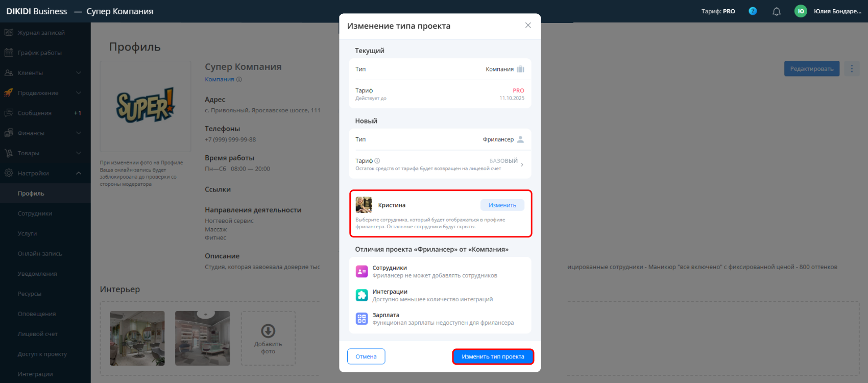Screen dimensions: 868x383
Task: Click the info icon next to Компания link
Action: click(239, 79)
